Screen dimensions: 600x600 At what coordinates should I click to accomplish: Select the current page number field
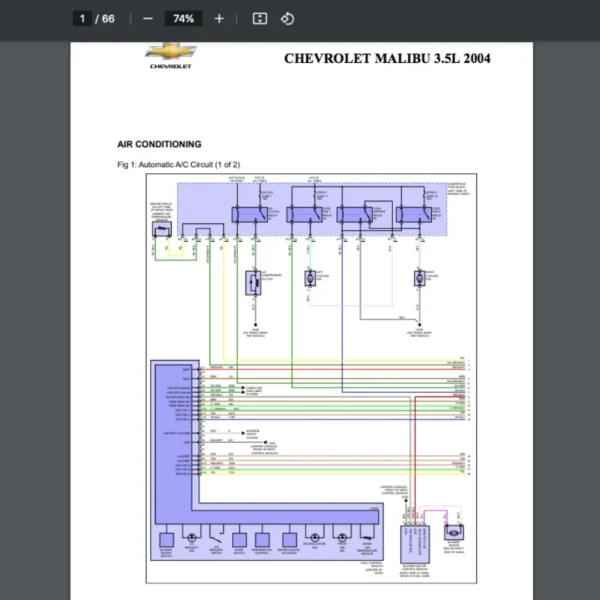coord(83,19)
